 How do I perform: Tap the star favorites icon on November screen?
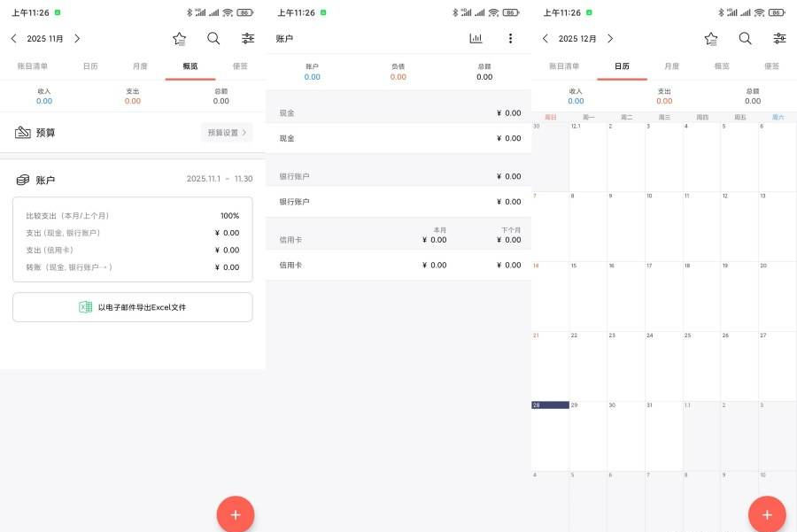click(179, 39)
